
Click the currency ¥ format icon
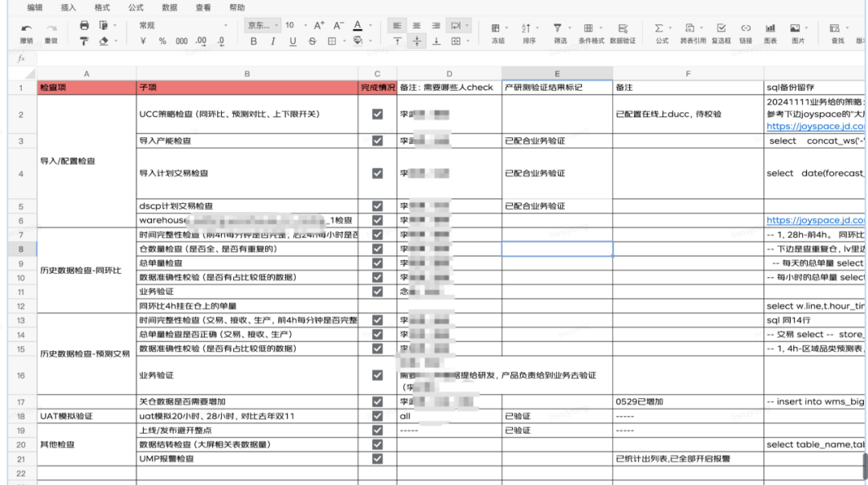pyautogui.click(x=143, y=41)
